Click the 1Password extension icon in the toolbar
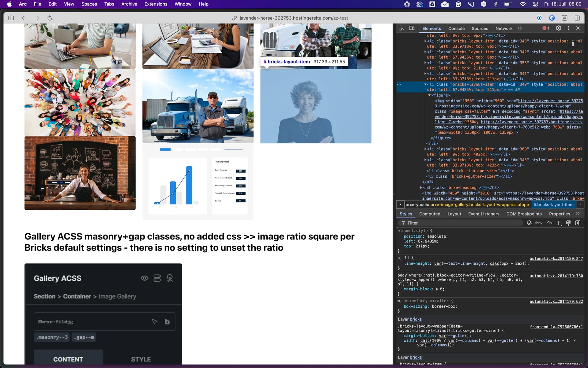This screenshot has height=368, width=588. click(539, 18)
